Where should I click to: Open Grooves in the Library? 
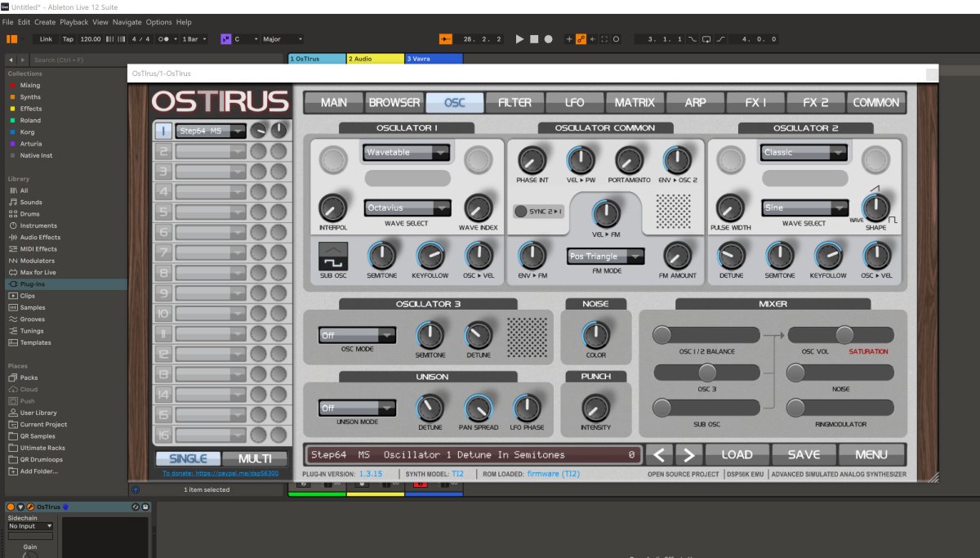point(33,319)
